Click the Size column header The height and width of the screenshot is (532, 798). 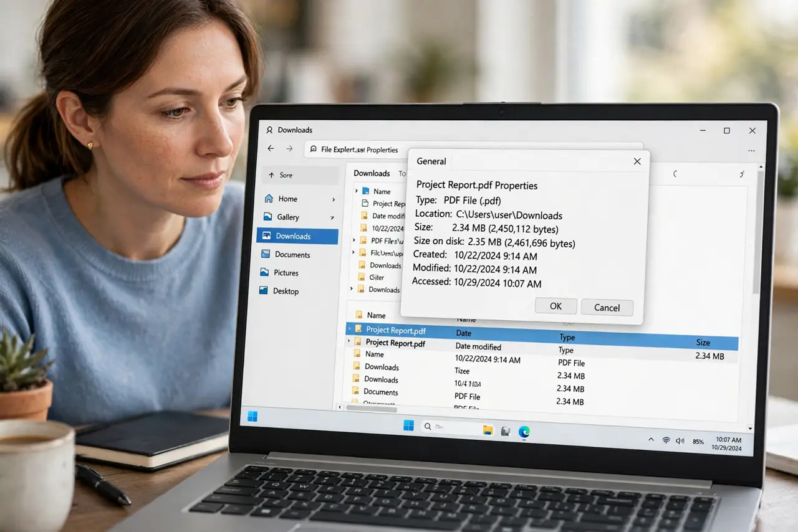[x=703, y=343]
